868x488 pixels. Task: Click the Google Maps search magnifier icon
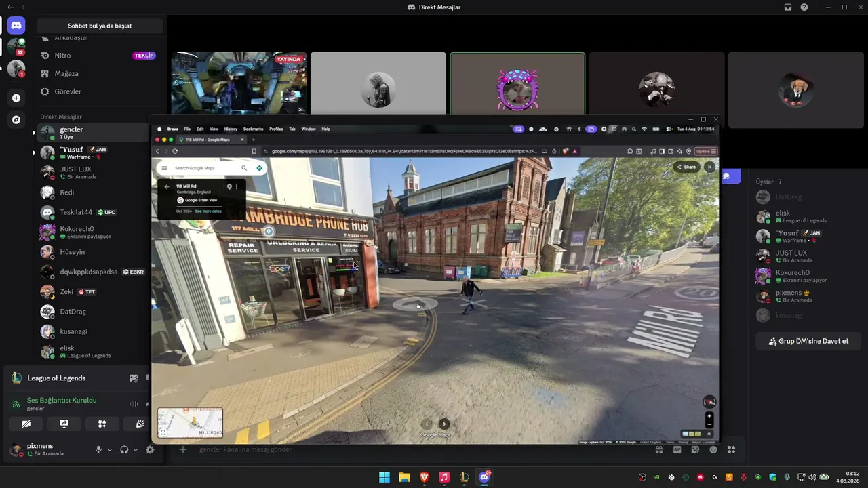click(x=244, y=168)
